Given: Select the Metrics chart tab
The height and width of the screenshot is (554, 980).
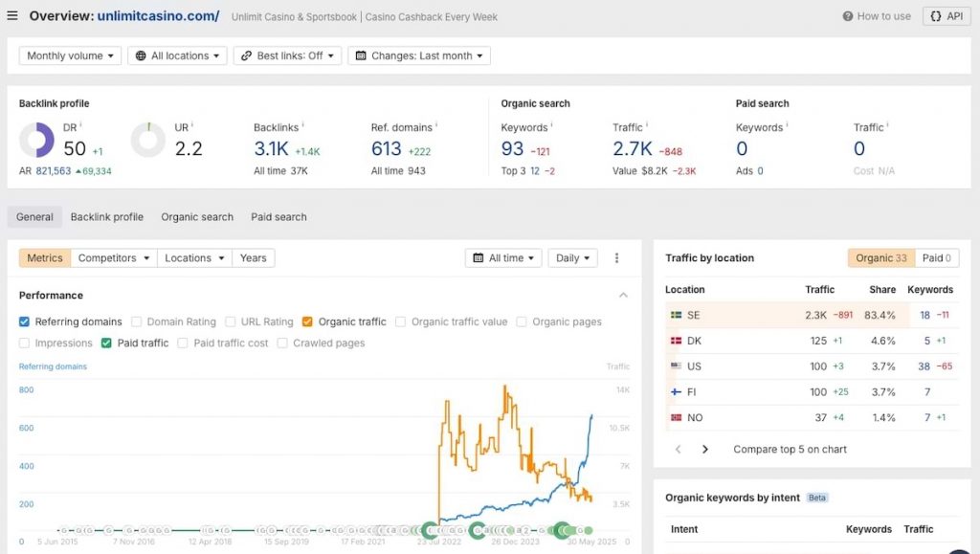Looking at the screenshot, I should [x=45, y=258].
